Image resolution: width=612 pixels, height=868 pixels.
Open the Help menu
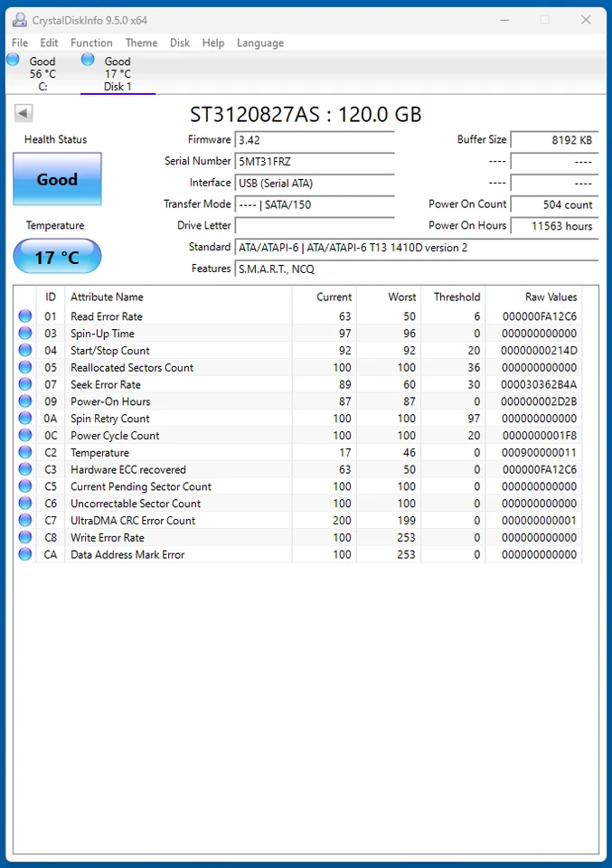point(213,42)
